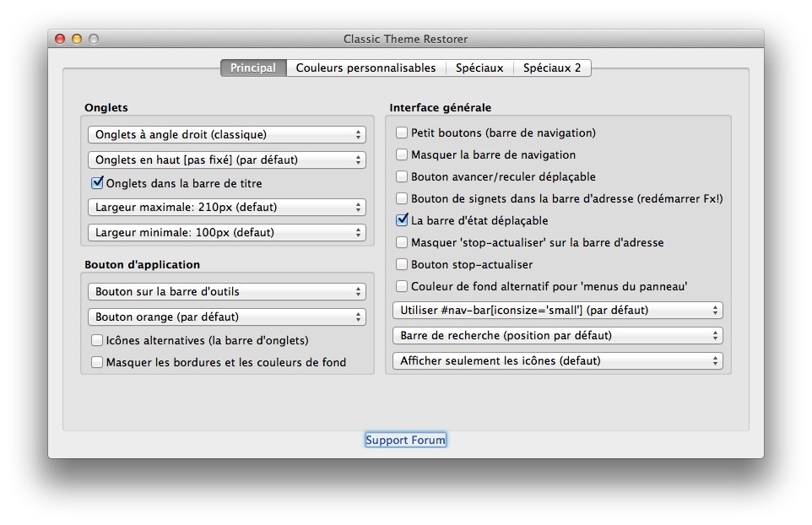Check Masquer la barre de navigation
The width and height of the screenshot is (812, 525).
402,154
